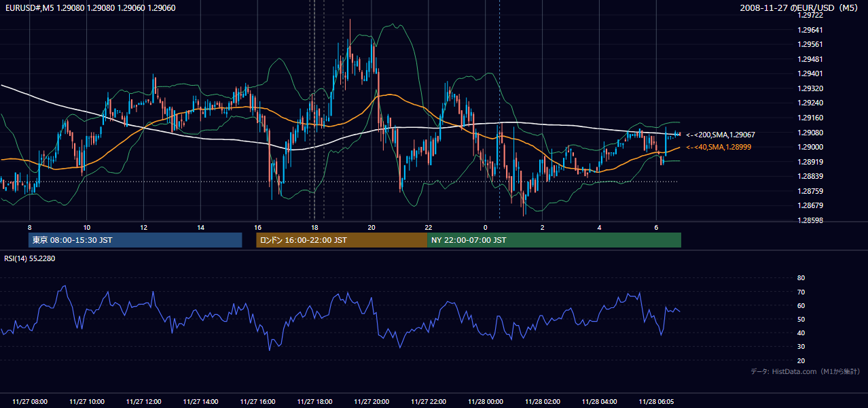Click price axis value 1.28919

(810, 162)
